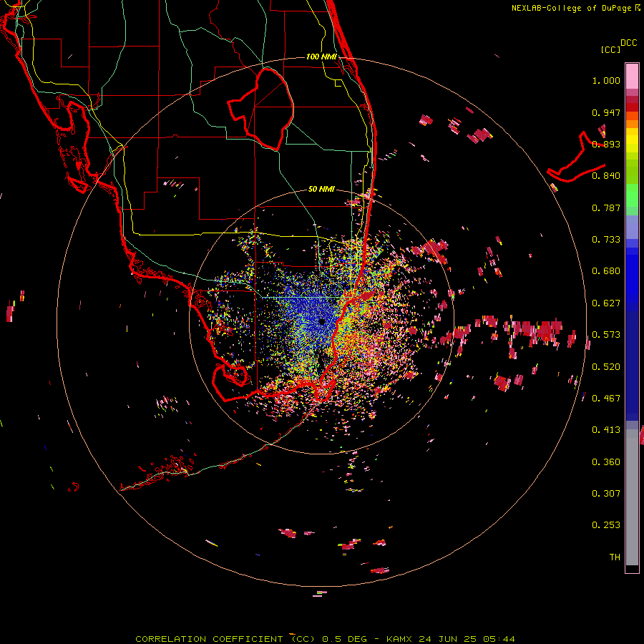
Task: Click the 0.413 scale label
Action: click(x=606, y=430)
